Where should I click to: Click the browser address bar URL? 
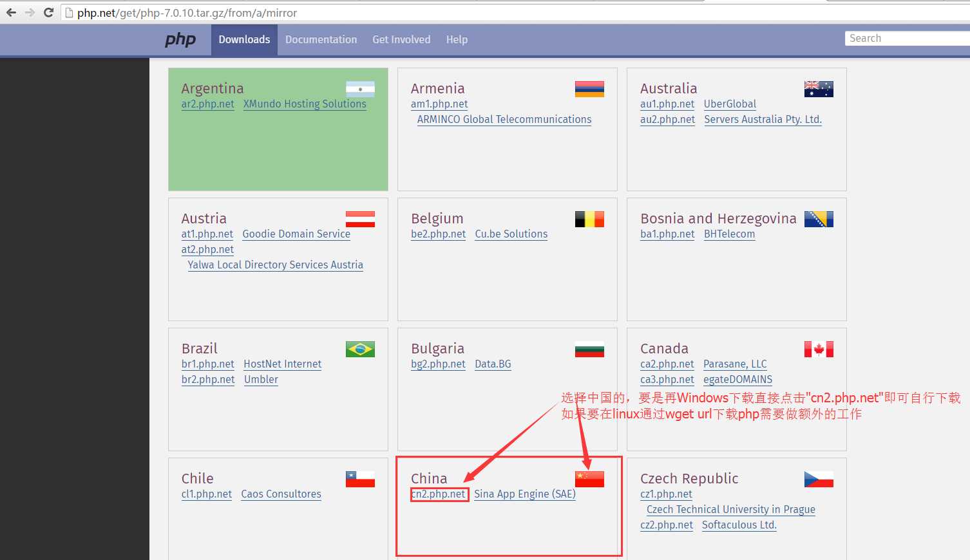[x=187, y=13]
